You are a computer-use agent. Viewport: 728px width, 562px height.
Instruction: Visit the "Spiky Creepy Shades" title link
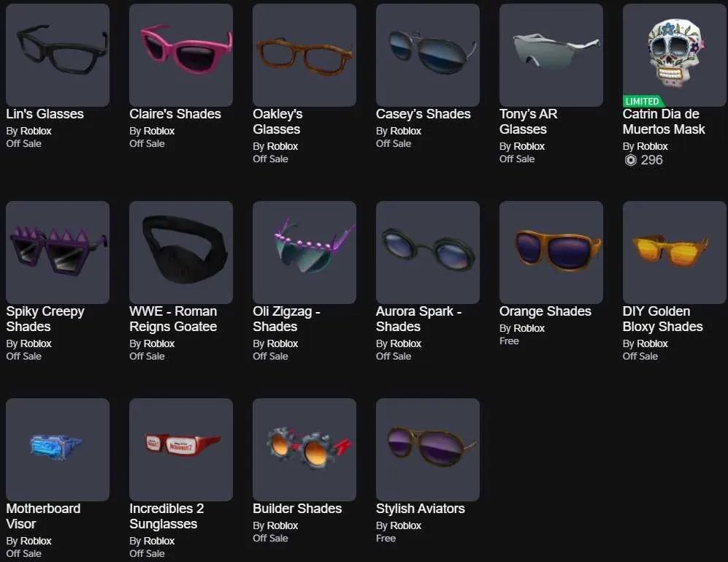(45, 319)
